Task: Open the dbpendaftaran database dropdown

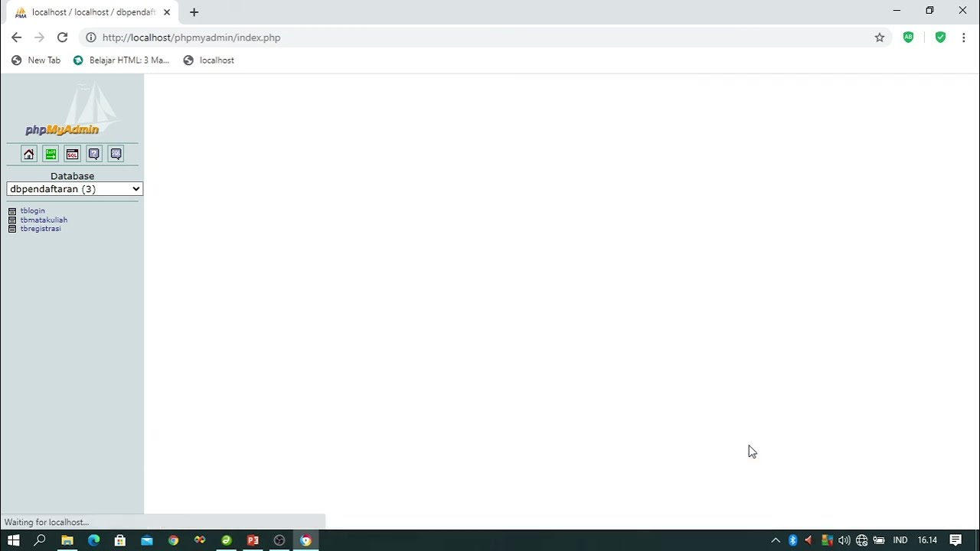Action: click(x=74, y=189)
